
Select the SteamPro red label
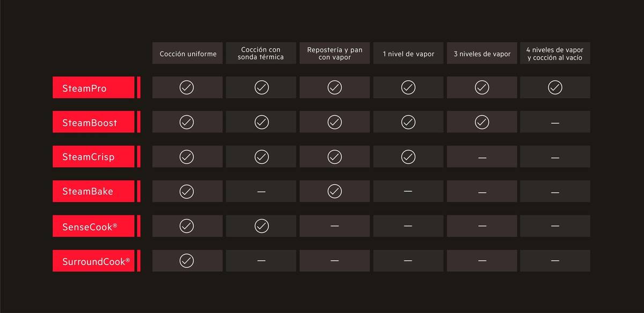(93, 88)
